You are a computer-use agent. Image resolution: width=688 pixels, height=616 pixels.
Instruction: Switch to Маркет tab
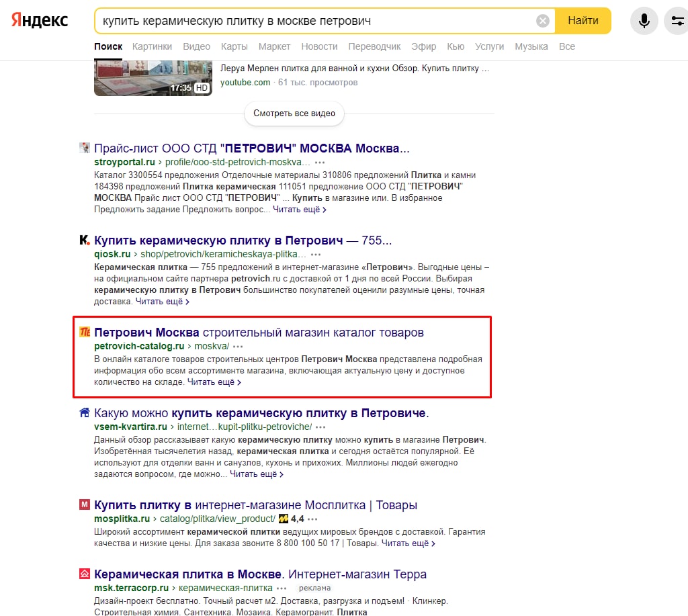pos(274,46)
